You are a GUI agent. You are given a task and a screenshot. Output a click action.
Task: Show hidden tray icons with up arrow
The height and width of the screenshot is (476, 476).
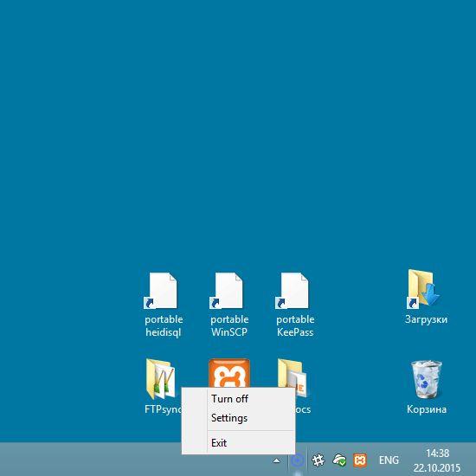pos(276,460)
